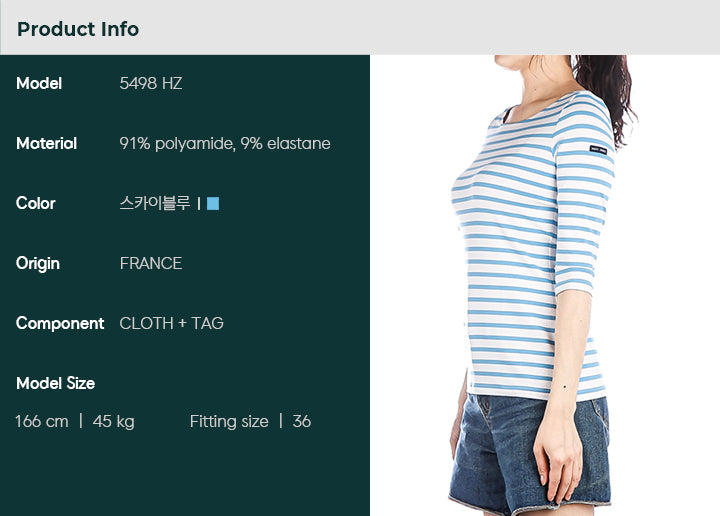Click the Origin label
The image size is (720, 516).
38,264
